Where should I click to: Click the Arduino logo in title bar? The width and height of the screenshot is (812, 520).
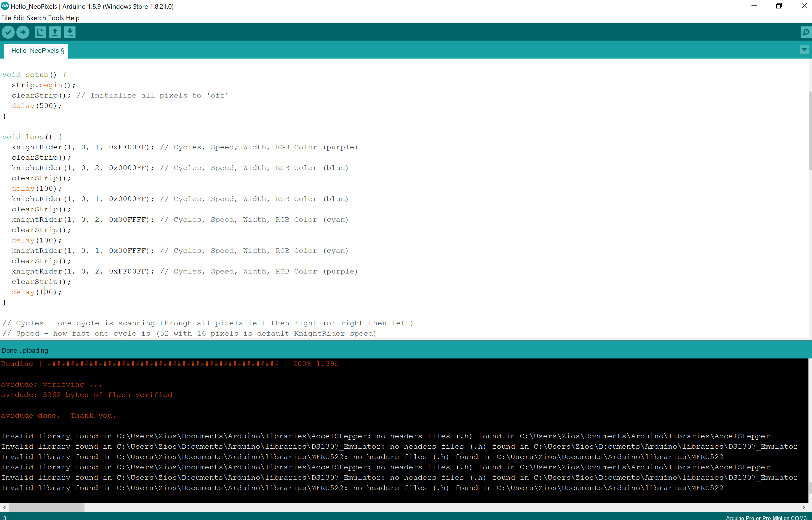[x=5, y=6]
